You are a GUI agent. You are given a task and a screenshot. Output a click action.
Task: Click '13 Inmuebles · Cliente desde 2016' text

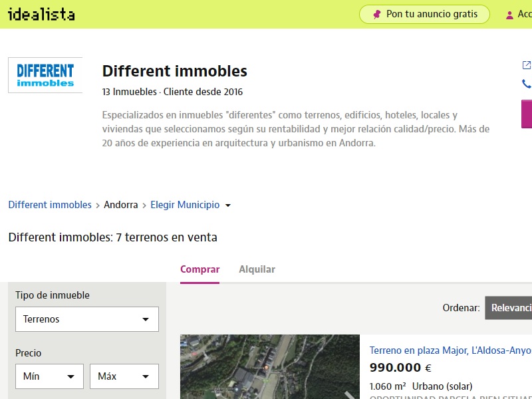point(172,92)
